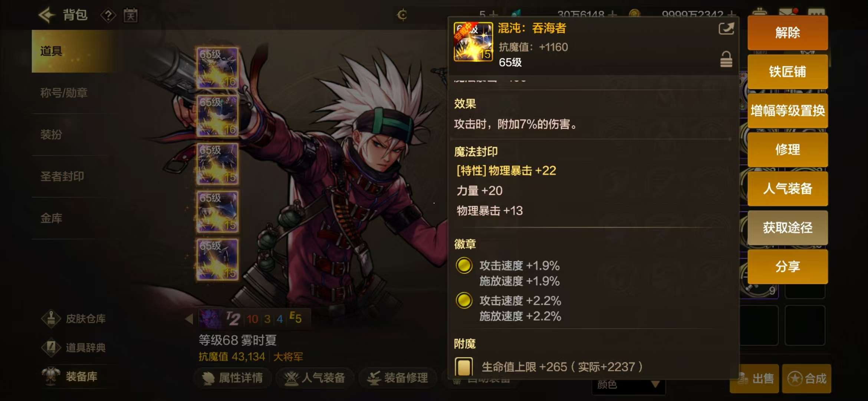The height and width of the screenshot is (401, 868).
Task: Switch to 称号/勋章 tab
Action: point(64,92)
